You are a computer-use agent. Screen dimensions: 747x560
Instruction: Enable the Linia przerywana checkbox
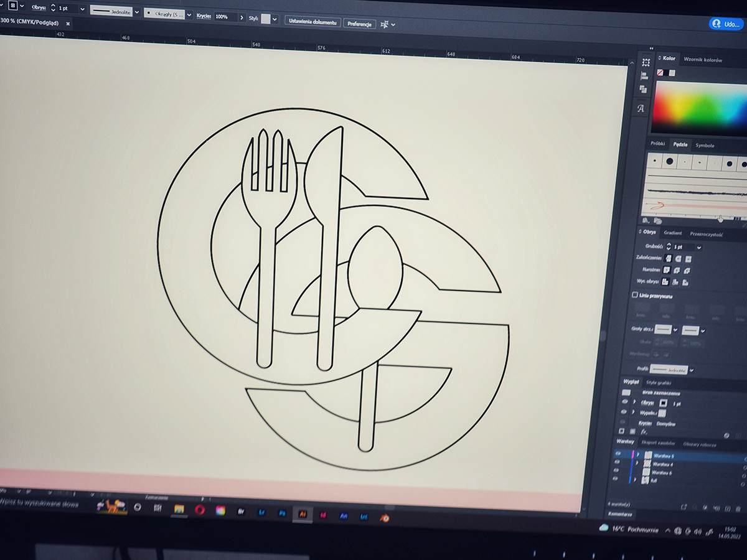(635, 295)
